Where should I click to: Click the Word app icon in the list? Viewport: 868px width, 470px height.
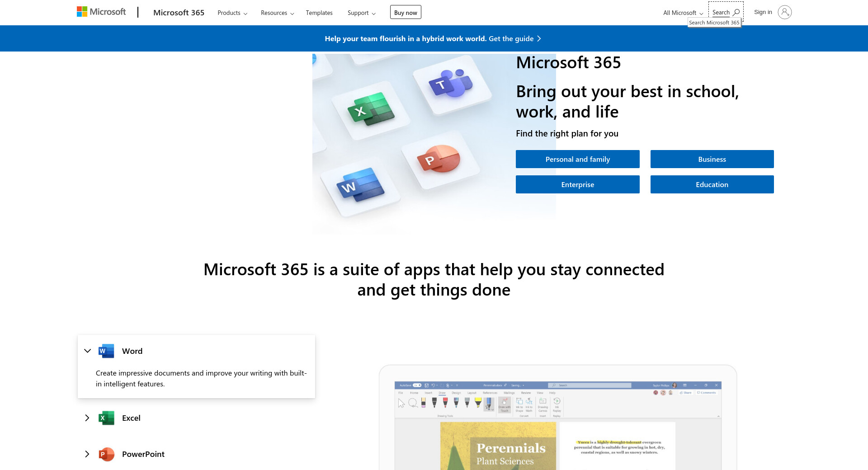pyautogui.click(x=106, y=351)
